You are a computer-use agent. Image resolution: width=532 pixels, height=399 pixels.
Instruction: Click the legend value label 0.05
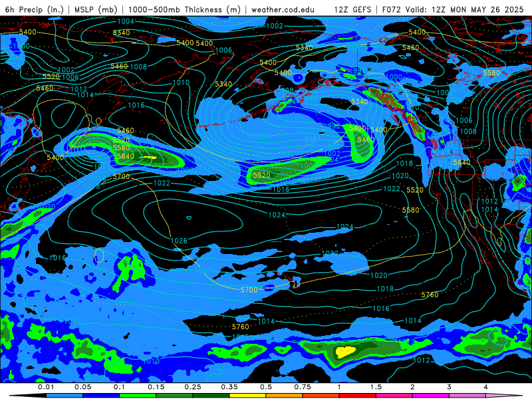coord(82,387)
